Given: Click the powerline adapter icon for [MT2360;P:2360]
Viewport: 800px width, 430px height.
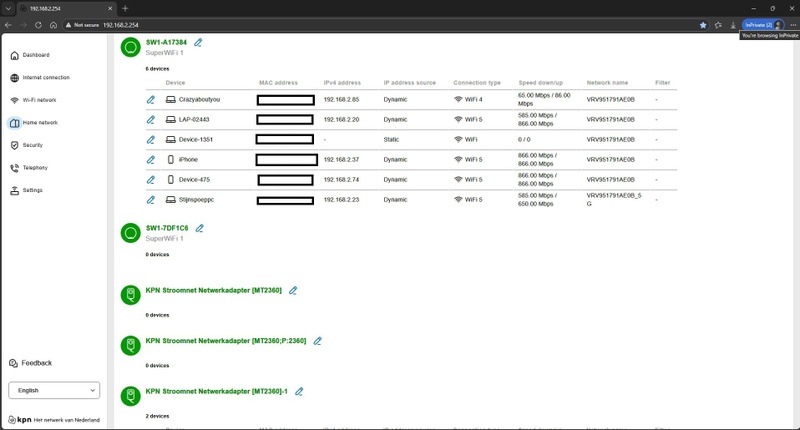Looking at the screenshot, I should pyautogui.click(x=131, y=345).
